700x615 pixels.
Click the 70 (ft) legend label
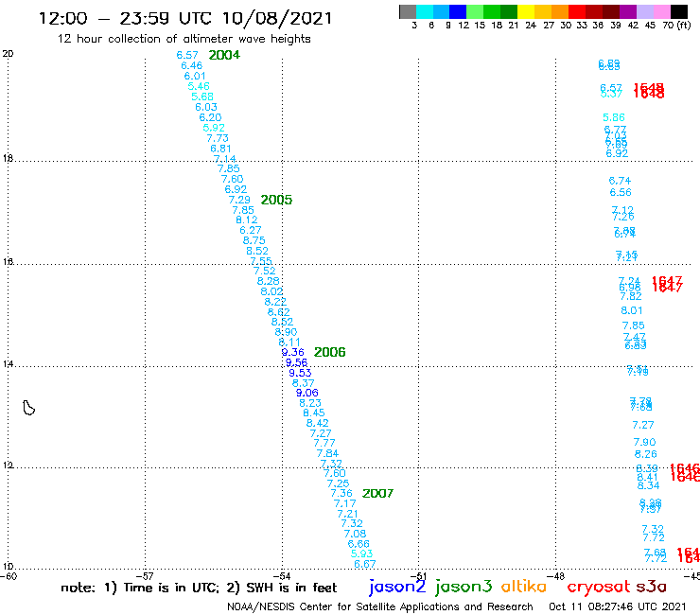coord(676,25)
